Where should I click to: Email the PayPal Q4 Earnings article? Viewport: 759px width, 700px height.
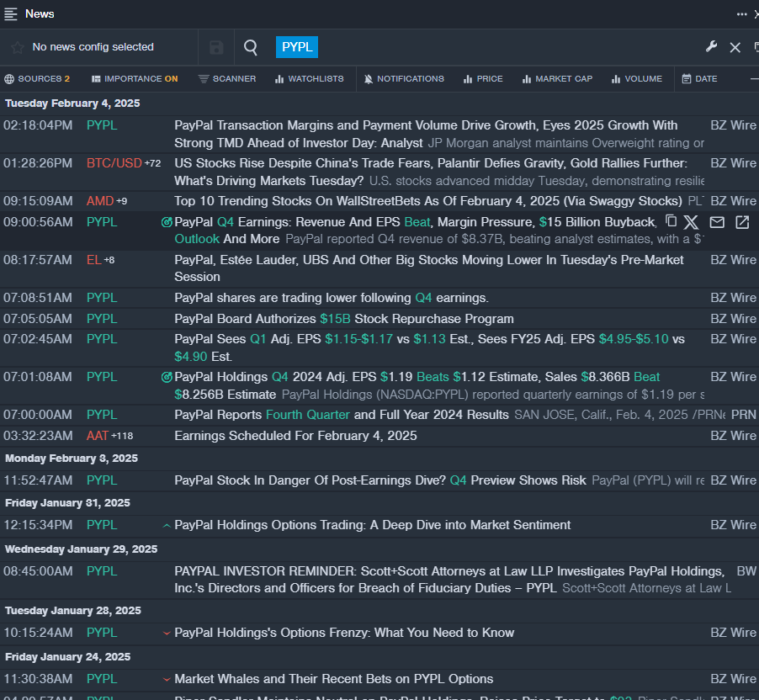tap(717, 222)
